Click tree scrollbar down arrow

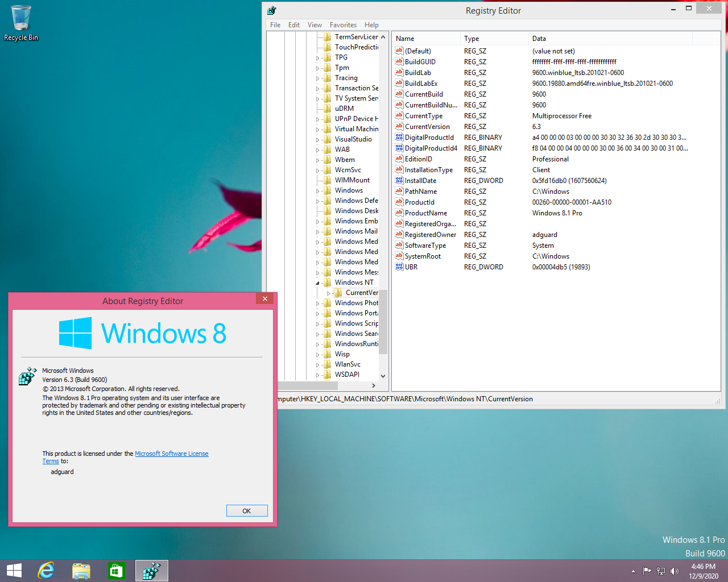[x=383, y=376]
